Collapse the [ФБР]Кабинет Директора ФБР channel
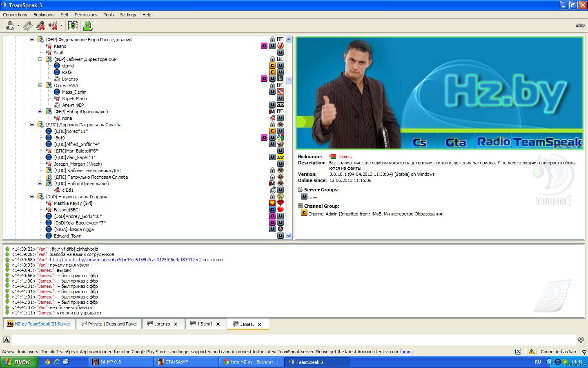 [x=40, y=59]
